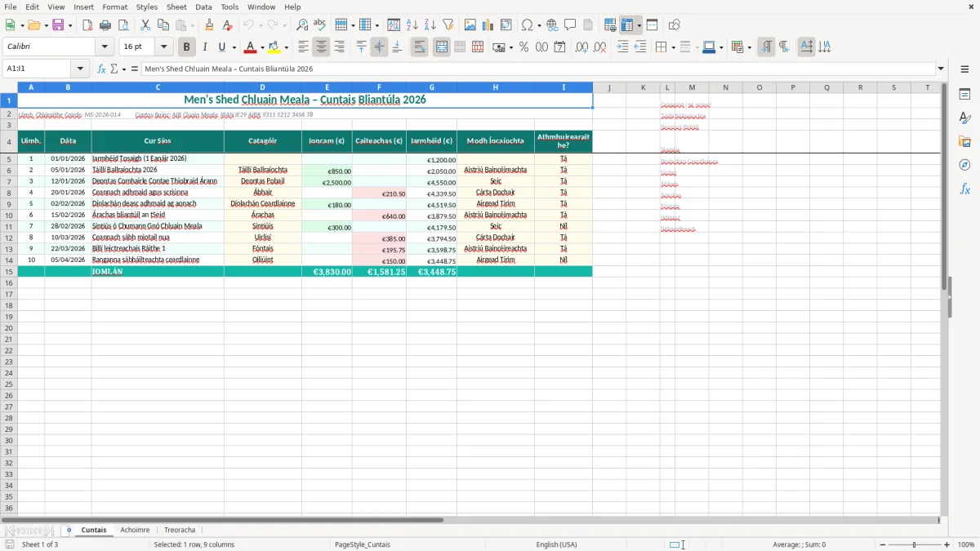Image resolution: width=980 pixels, height=551 pixels.
Task: Run the Spelling check icon
Action: [x=320, y=25]
